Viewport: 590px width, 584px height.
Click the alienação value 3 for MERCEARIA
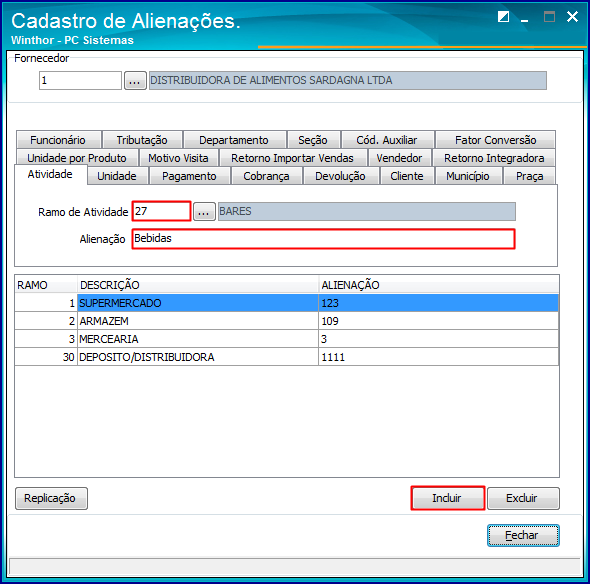pos(438,339)
